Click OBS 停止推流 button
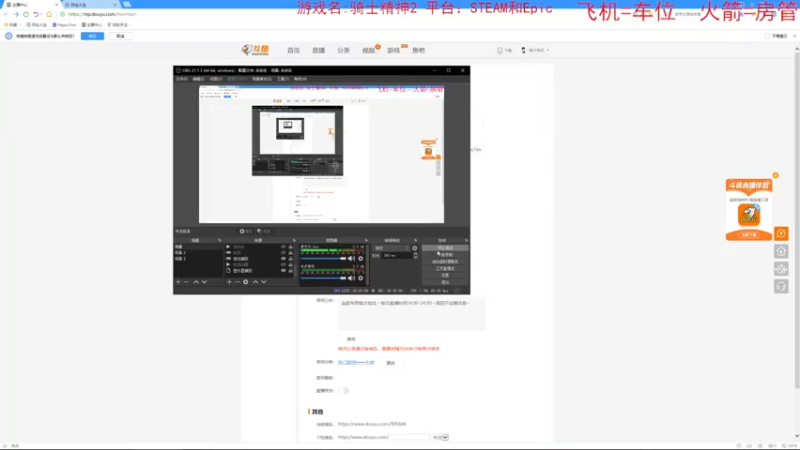Viewport: 800px width, 450px height. [x=445, y=248]
